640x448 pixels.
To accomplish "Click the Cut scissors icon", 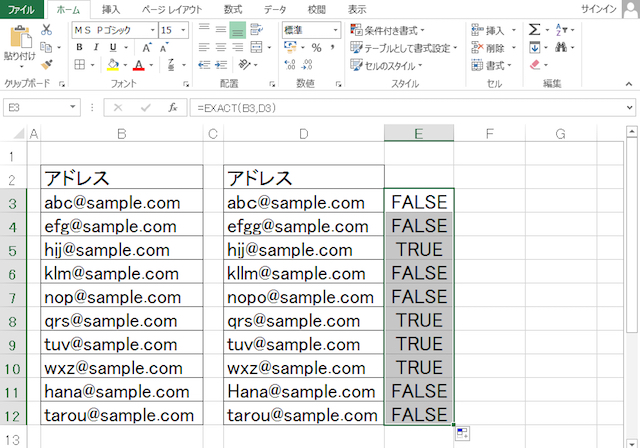I will 47,30.
